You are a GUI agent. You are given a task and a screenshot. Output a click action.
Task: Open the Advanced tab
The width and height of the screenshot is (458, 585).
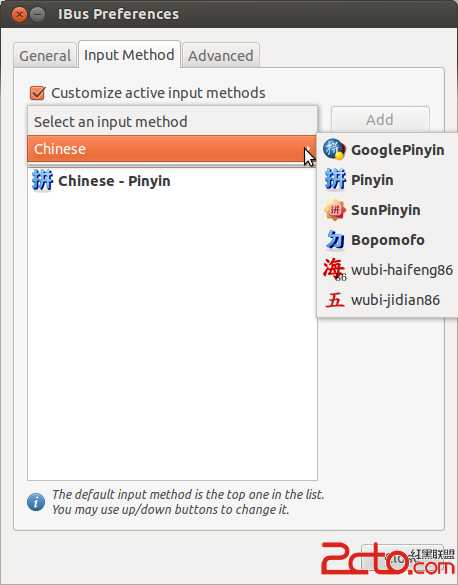pos(221,56)
